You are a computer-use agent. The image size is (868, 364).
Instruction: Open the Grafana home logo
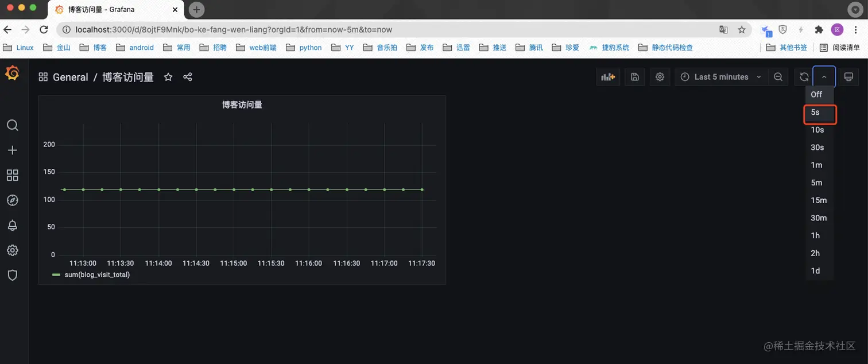pos(12,73)
